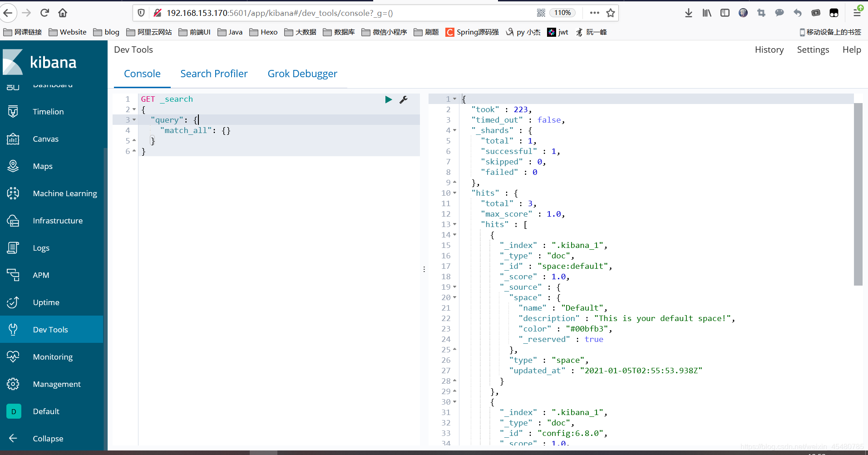Open the Monitoring heartbeat icon

click(x=13, y=357)
